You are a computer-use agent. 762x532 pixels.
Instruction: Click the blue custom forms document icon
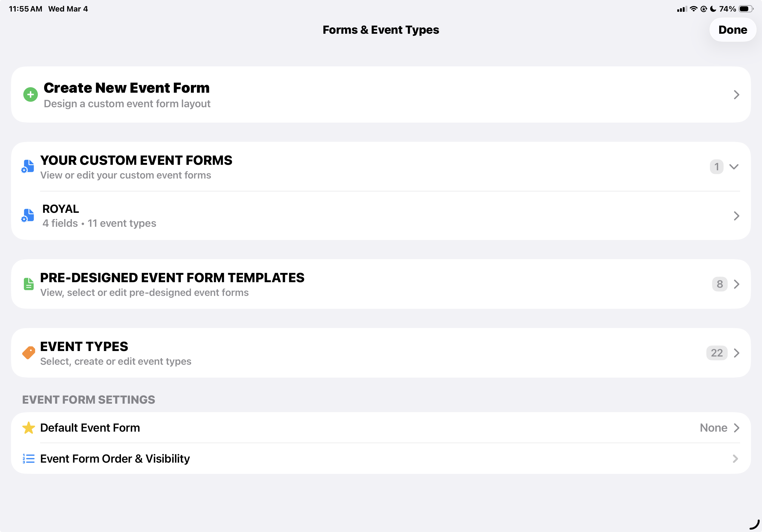point(28,167)
